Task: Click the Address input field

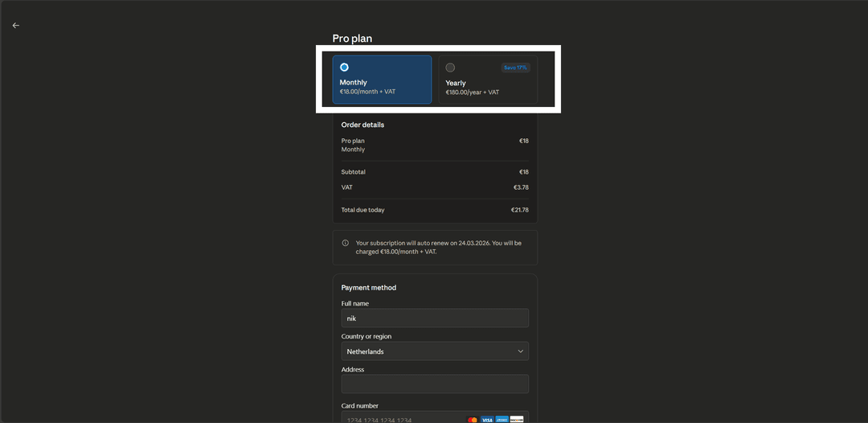Action: [x=435, y=384]
